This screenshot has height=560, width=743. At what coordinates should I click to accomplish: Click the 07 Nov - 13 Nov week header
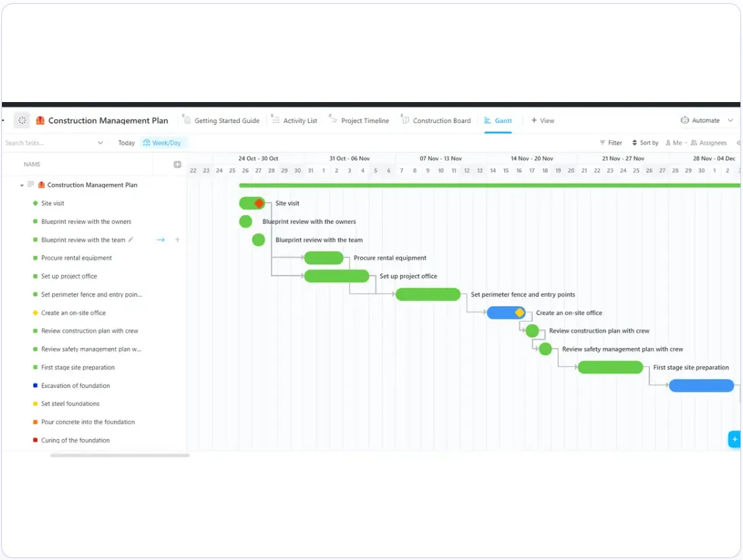(440, 158)
